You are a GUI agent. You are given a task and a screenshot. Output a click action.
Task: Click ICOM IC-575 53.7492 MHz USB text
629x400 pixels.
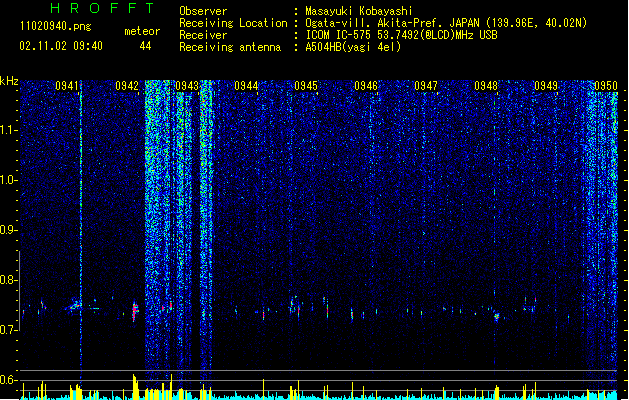tap(402, 35)
